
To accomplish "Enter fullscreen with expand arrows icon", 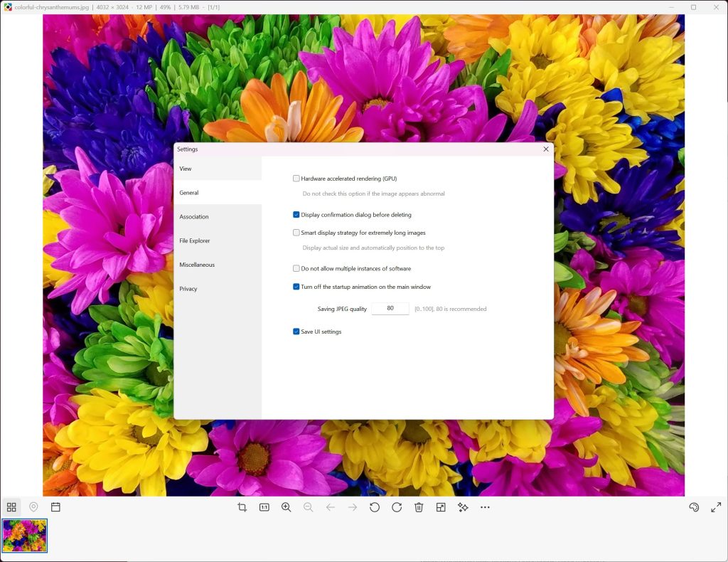I will pyautogui.click(x=716, y=507).
